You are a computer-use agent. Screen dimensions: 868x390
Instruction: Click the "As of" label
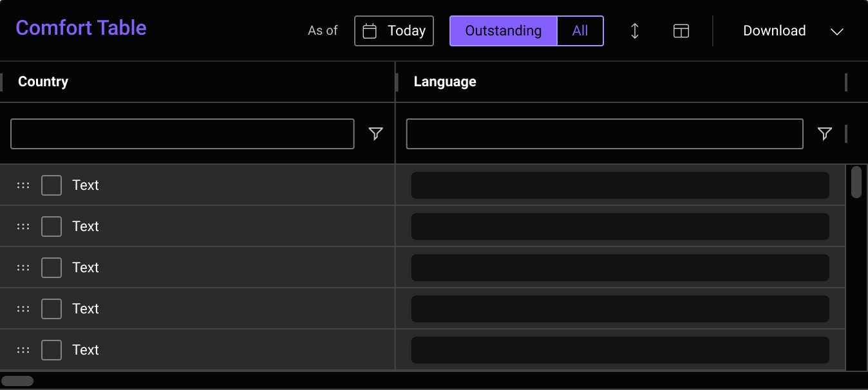pyautogui.click(x=323, y=31)
